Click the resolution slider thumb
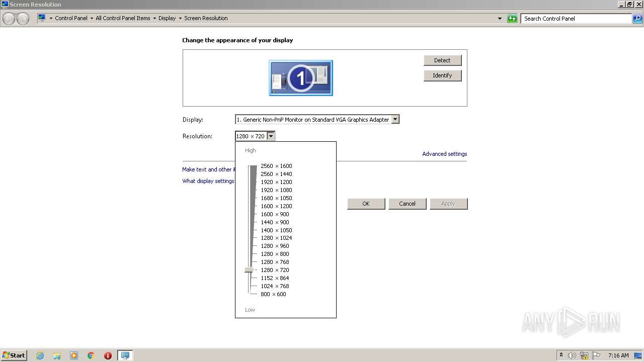The height and width of the screenshot is (362, 644). [249, 270]
